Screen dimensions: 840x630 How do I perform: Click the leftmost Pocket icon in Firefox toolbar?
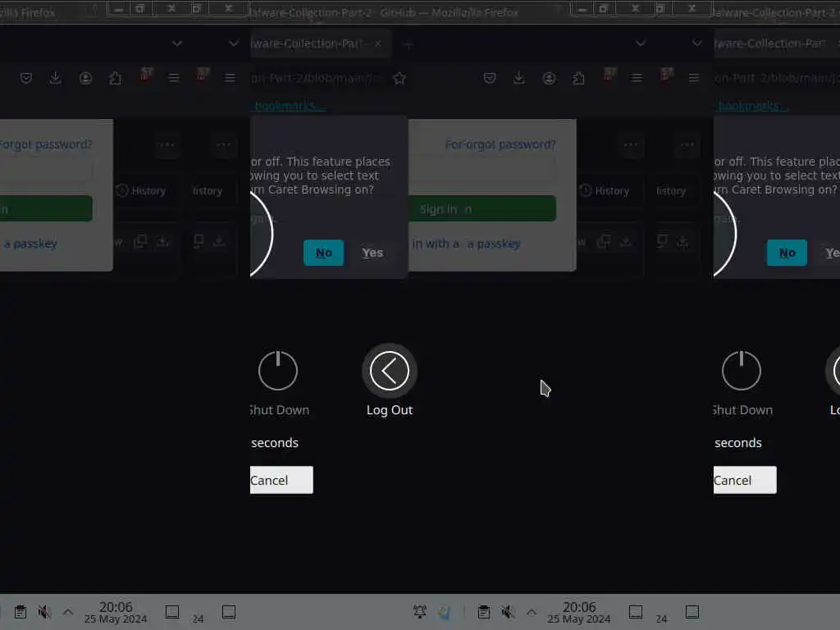pyautogui.click(x=25, y=78)
